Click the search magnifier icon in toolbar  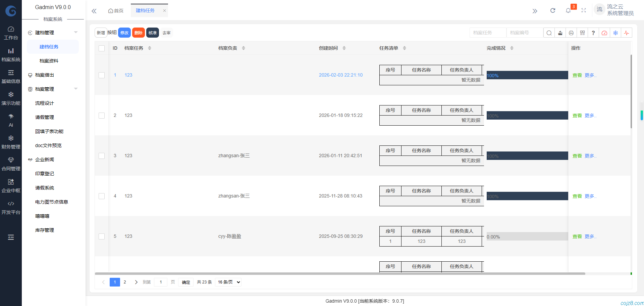tap(549, 33)
